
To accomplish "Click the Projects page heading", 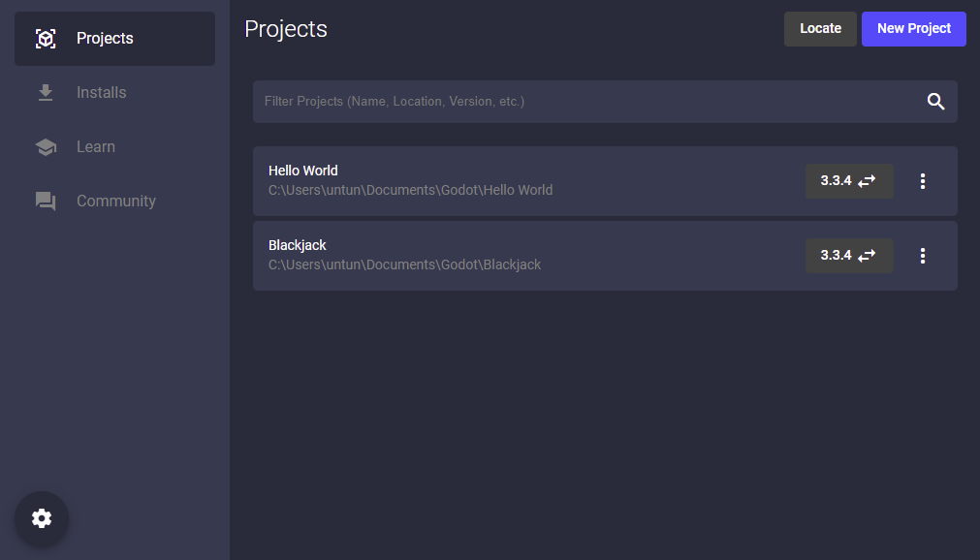I will pyautogui.click(x=286, y=29).
